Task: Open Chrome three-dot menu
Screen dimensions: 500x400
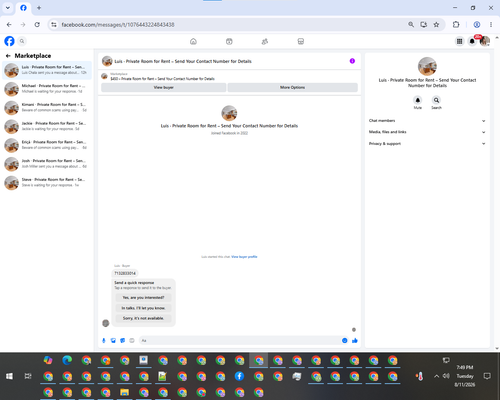Action: 491,25
